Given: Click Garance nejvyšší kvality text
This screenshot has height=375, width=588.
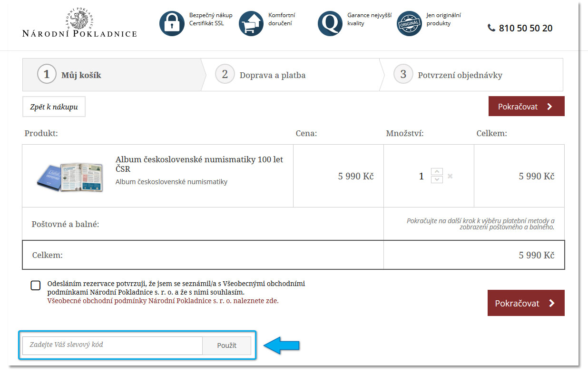Looking at the screenshot, I should click(369, 19).
